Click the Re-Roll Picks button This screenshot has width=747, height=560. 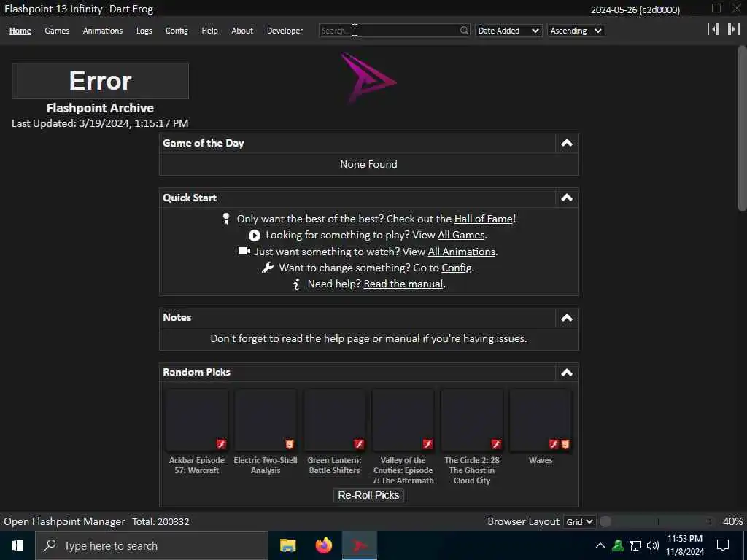(368, 495)
